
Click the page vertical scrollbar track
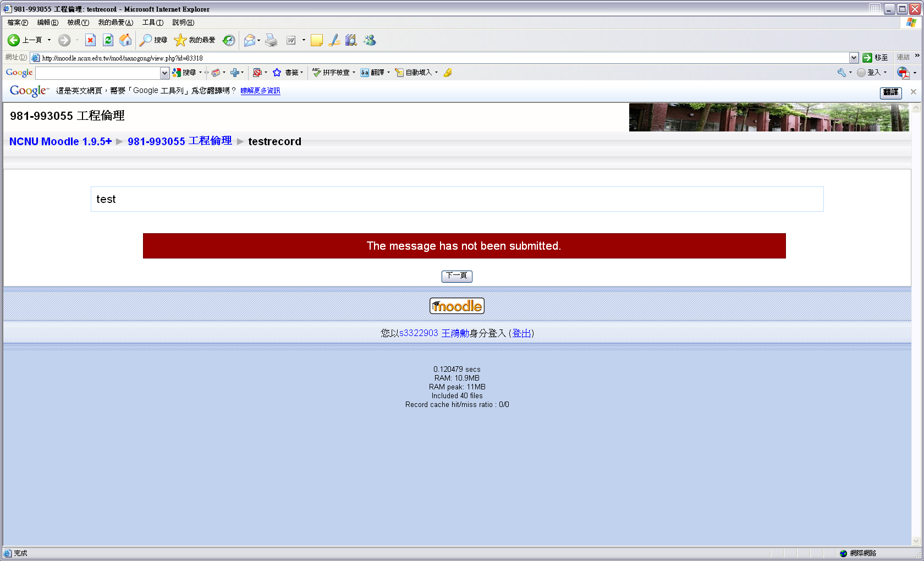916,330
